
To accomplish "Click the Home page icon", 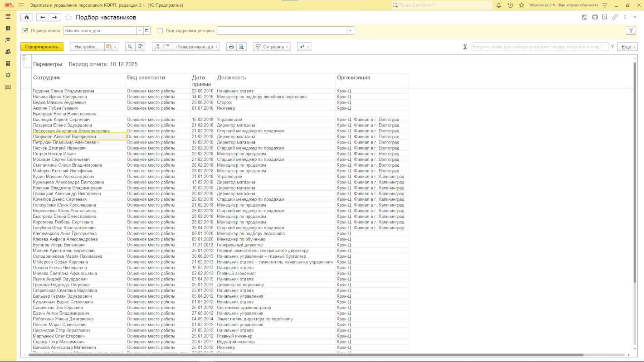I will [27, 17].
